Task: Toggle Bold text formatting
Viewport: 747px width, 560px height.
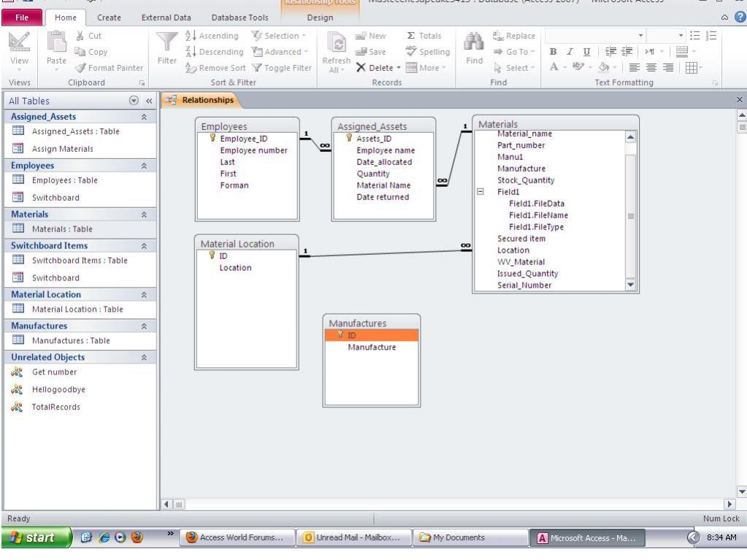Action: (x=553, y=51)
